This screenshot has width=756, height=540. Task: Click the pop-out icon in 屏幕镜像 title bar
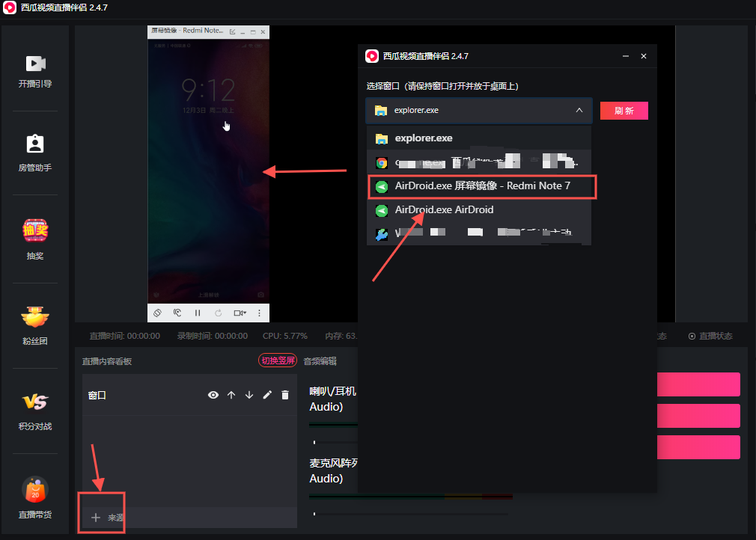pos(232,32)
